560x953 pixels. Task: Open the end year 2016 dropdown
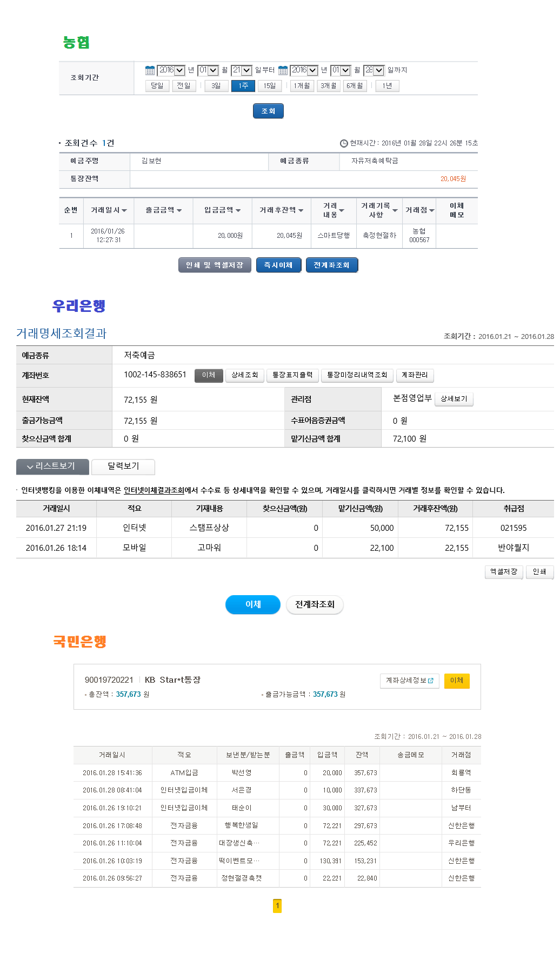[x=304, y=70]
